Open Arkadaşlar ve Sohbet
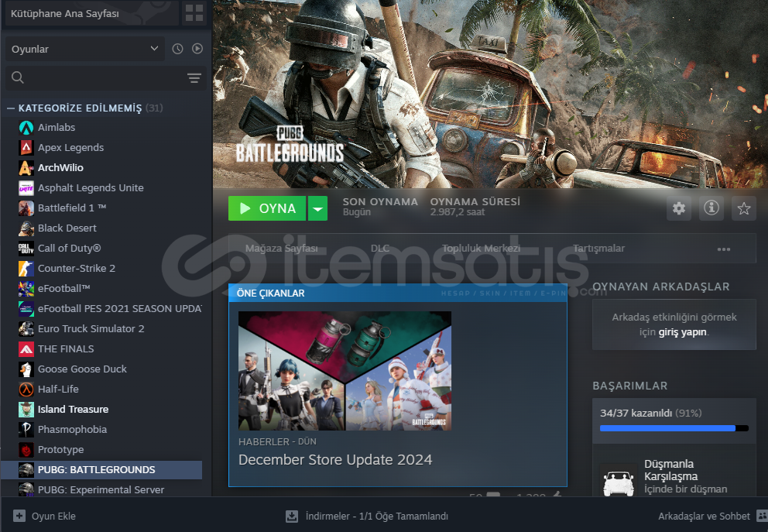Viewport: 768px width, 532px height. pos(704,516)
